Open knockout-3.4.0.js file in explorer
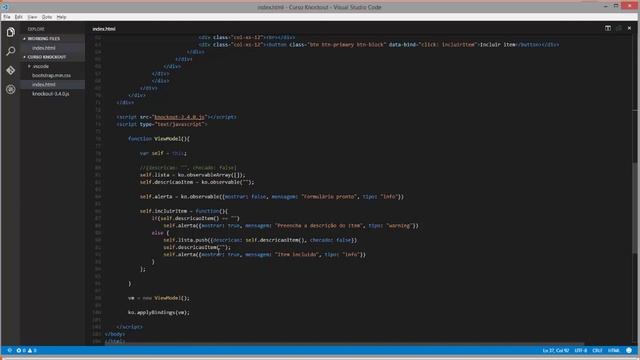The image size is (640, 360). pos(51,94)
